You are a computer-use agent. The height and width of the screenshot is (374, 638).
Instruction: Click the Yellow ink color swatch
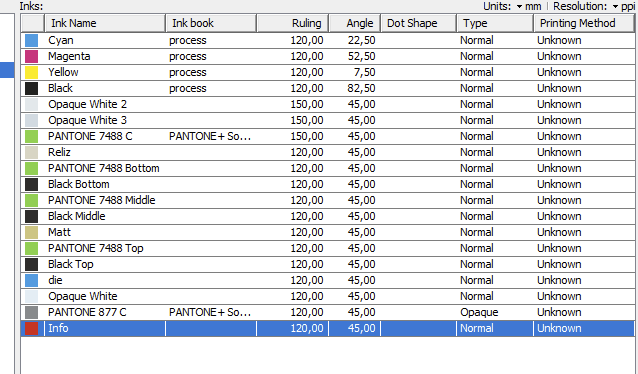point(31,72)
